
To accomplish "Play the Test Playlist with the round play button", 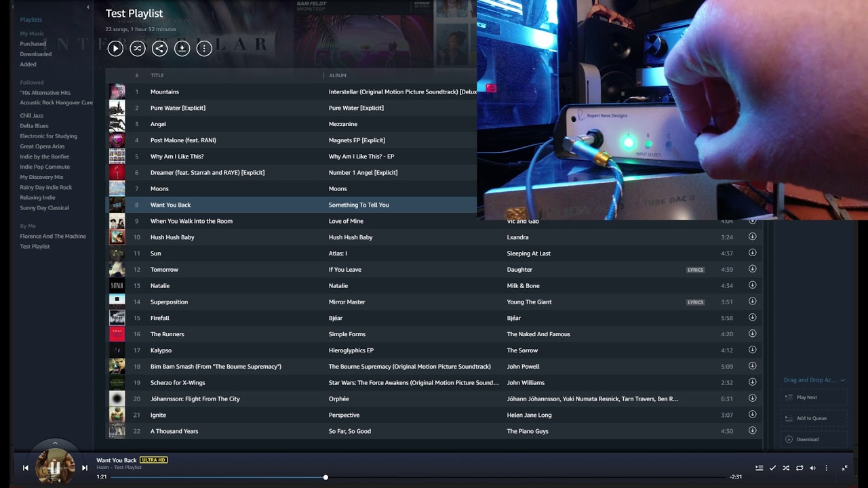I will point(115,48).
